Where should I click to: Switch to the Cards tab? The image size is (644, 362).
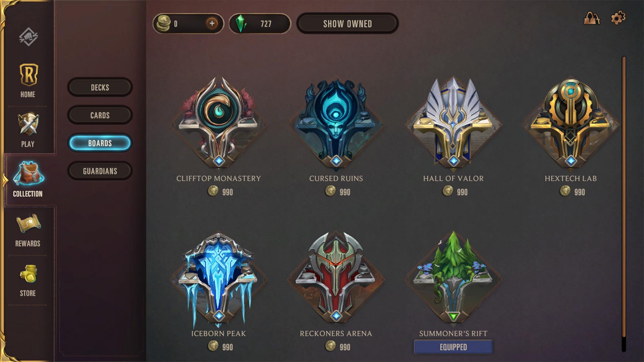click(x=100, y=115)
